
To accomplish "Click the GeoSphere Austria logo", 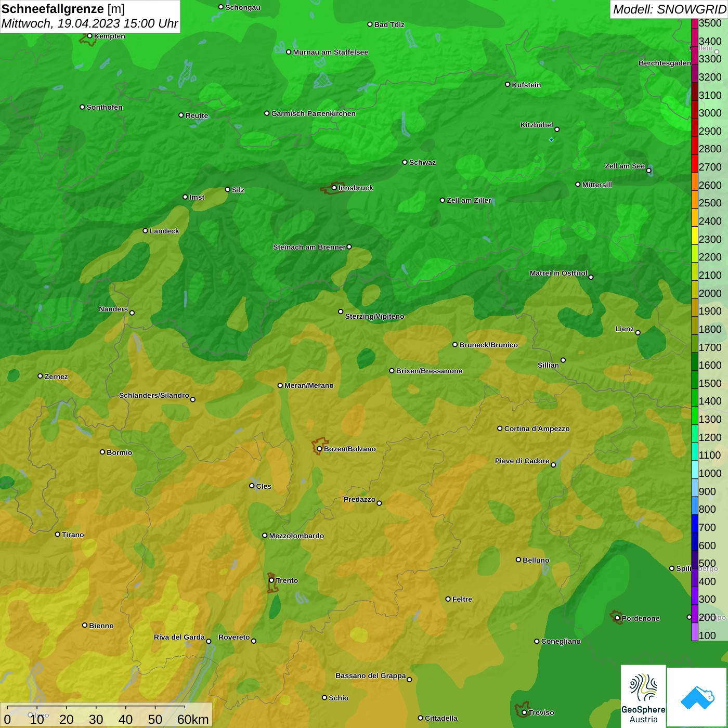I will coord(643,696).
